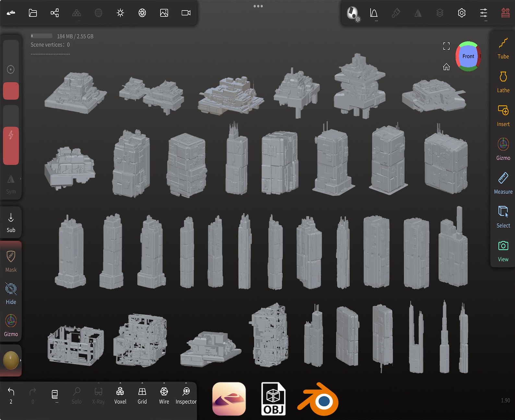Activate the Gizmo tool in right panel
The width and height of the screenshot is (515, 420).
[x=503, y=150]
